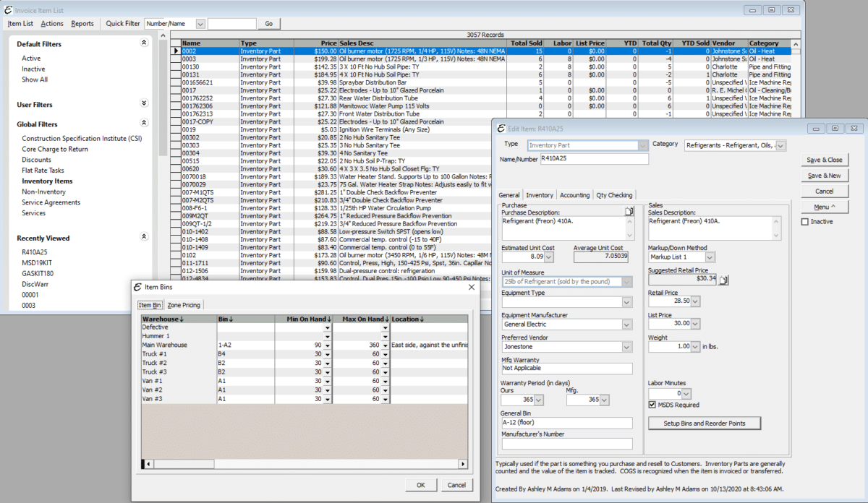Viewport: 868px width, 503px height.
Task: Click the copy icon beside Purchase Description
Action: click(629, 210)
